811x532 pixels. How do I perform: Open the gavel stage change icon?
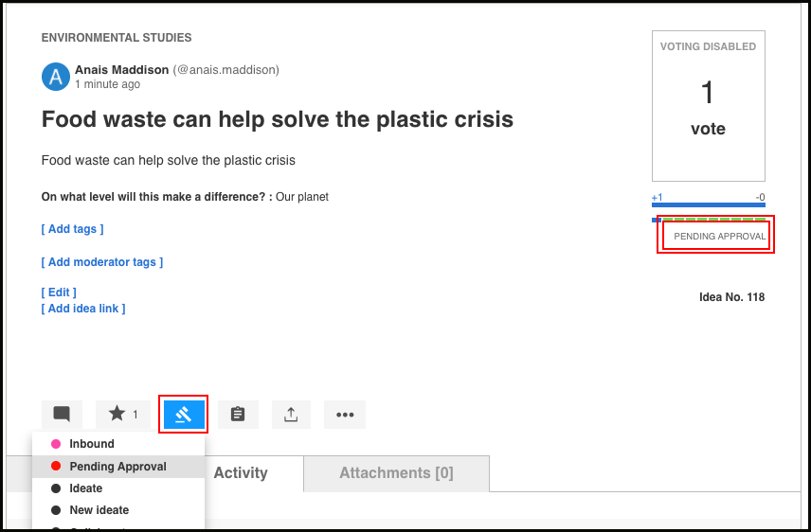pyautogui.click(x=184, y=414)
